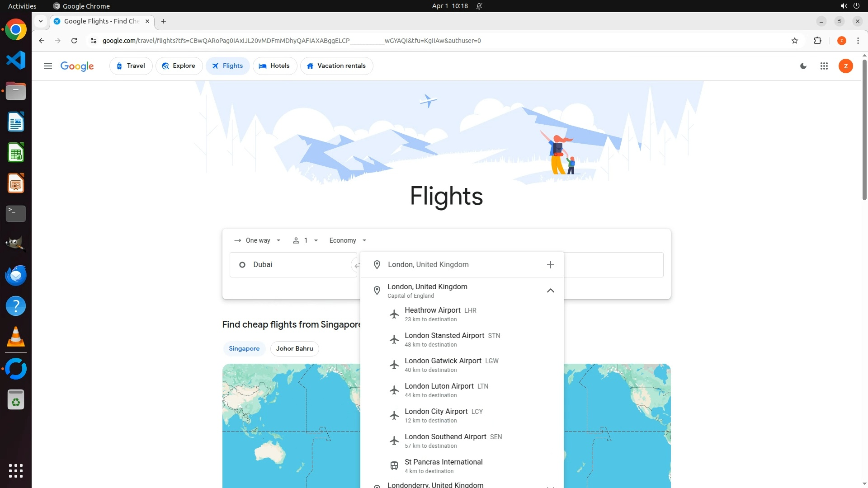This screenshot has width=868, height=488.
Task: Bookmark this page with star icon
Action: [x=795, y=41]
